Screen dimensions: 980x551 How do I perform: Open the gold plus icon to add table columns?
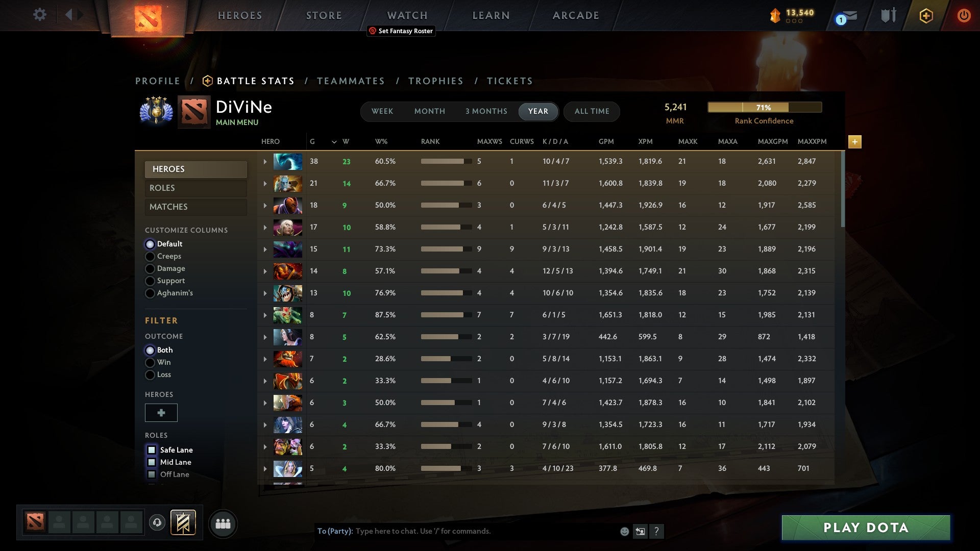(855, 142)
